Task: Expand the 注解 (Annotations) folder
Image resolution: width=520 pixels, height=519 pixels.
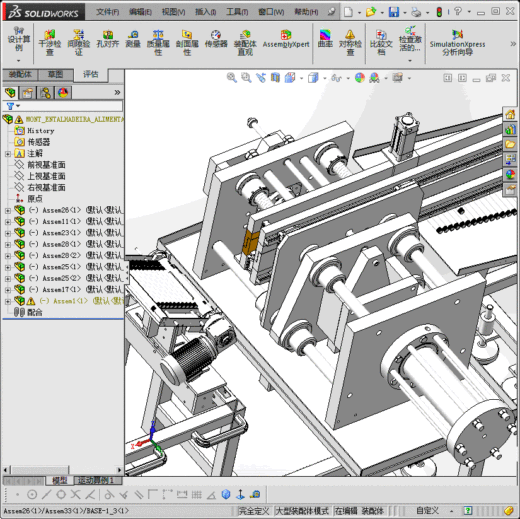Action: point(8,154)
